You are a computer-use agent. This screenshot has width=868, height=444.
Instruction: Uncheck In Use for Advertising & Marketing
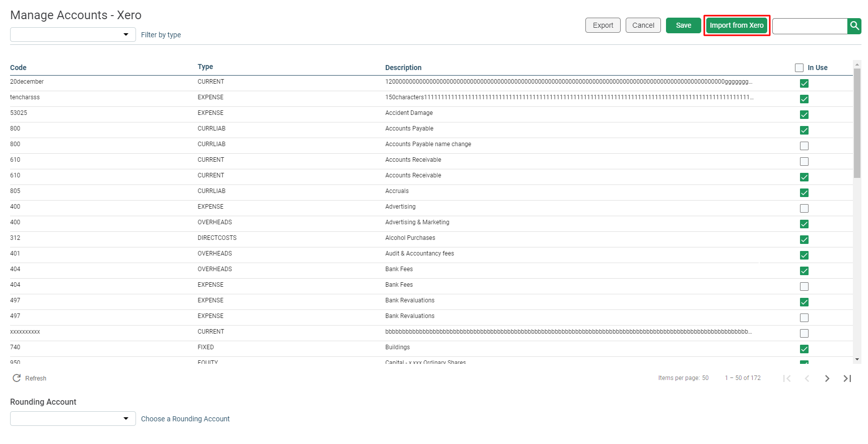[x=804, y=224]
